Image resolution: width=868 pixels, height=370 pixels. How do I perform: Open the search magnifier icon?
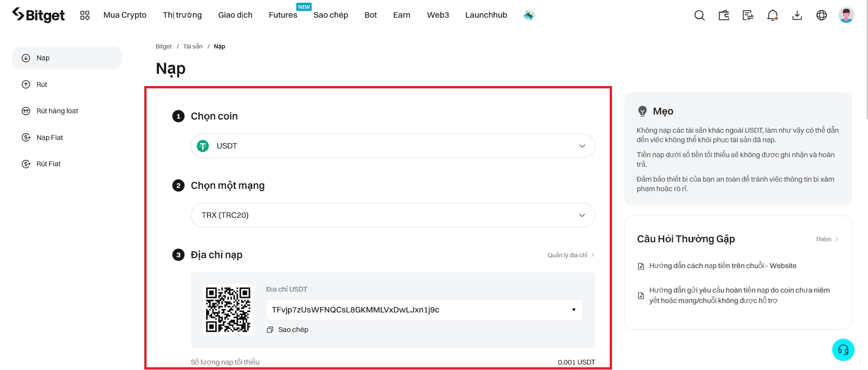(699, 15)
